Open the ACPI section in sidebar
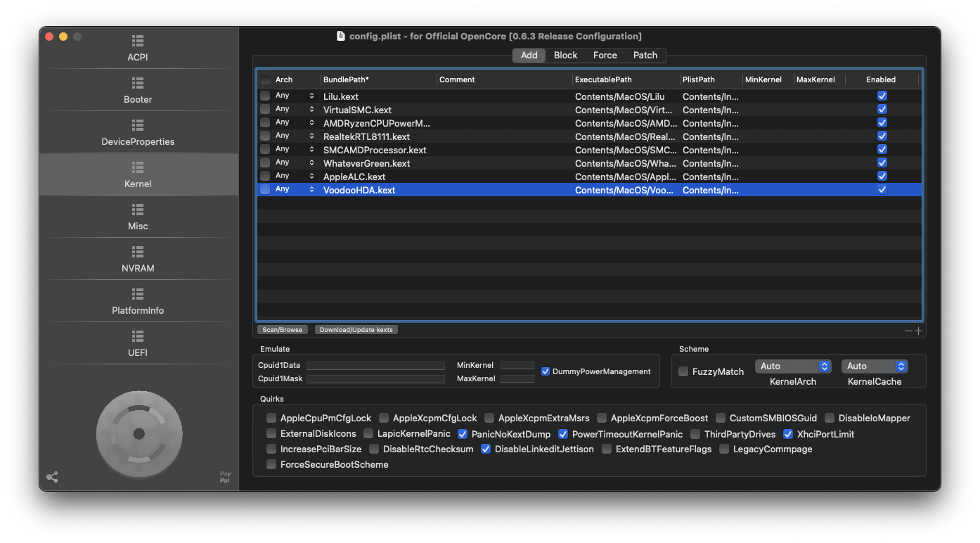The image size is (980, 543). click(x=138, y=48)
